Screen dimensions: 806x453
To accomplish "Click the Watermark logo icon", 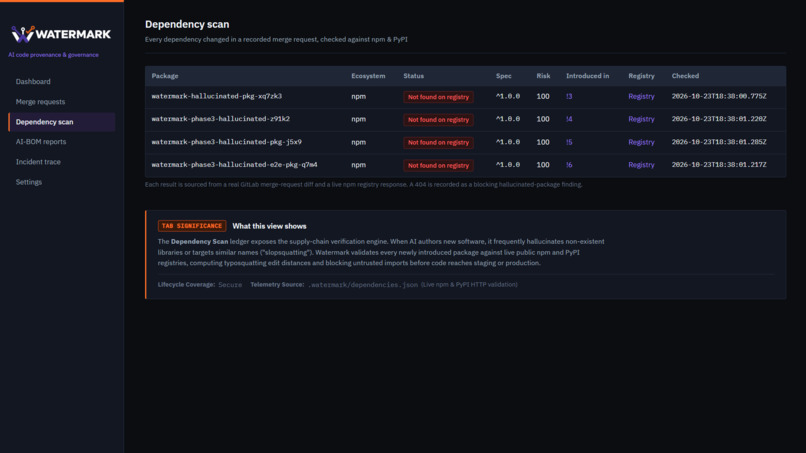I will (x=23, y=34).
